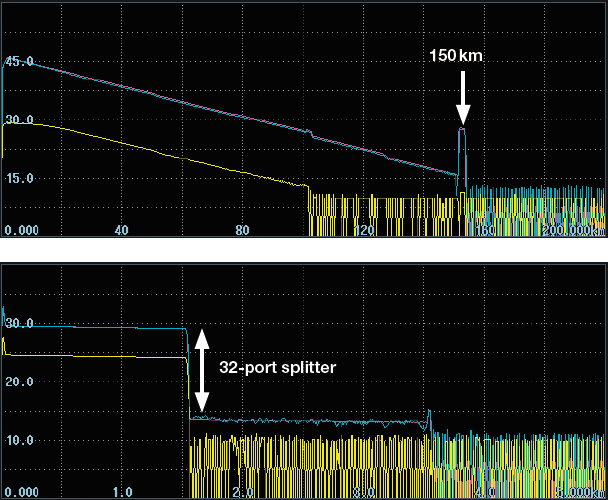Viewport: 608px width, 500px height.
Task: Select the reflection peak at 150 km
Action: tap(462, 130)
